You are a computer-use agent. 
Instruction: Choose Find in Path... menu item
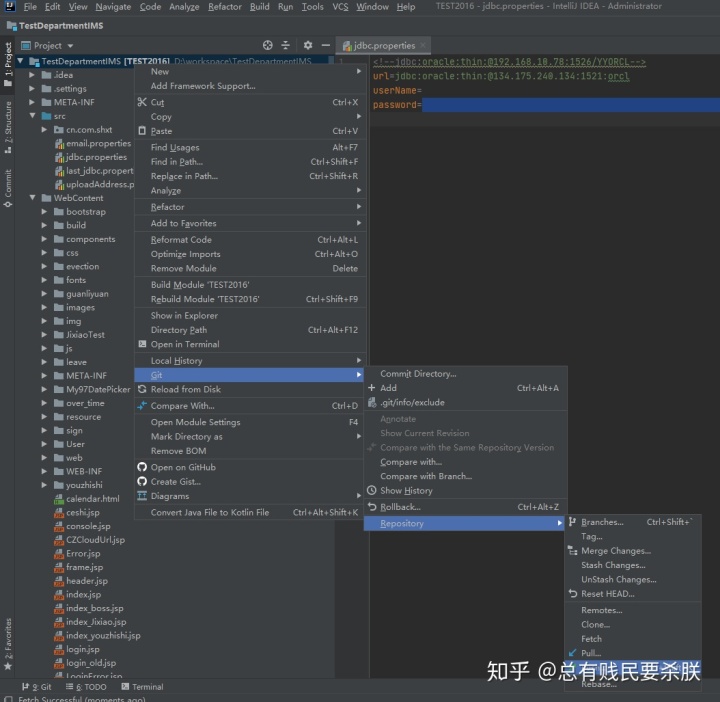pyautogui.click(x=250, y=162)
